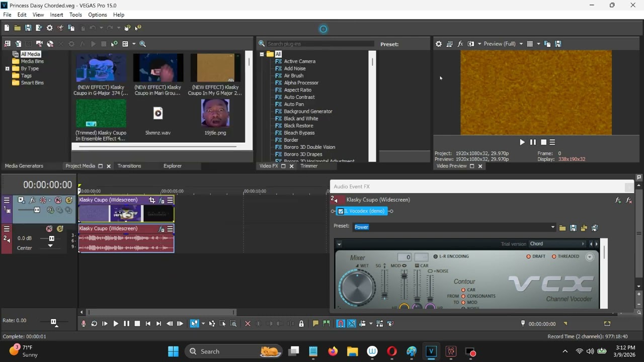Open the File menu
This screenshot has width=644, height=362.
(x=8, y=15)
